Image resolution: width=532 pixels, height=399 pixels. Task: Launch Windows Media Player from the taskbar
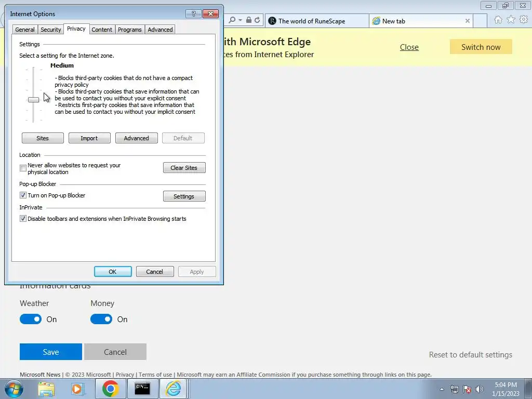tap(77, 389)
